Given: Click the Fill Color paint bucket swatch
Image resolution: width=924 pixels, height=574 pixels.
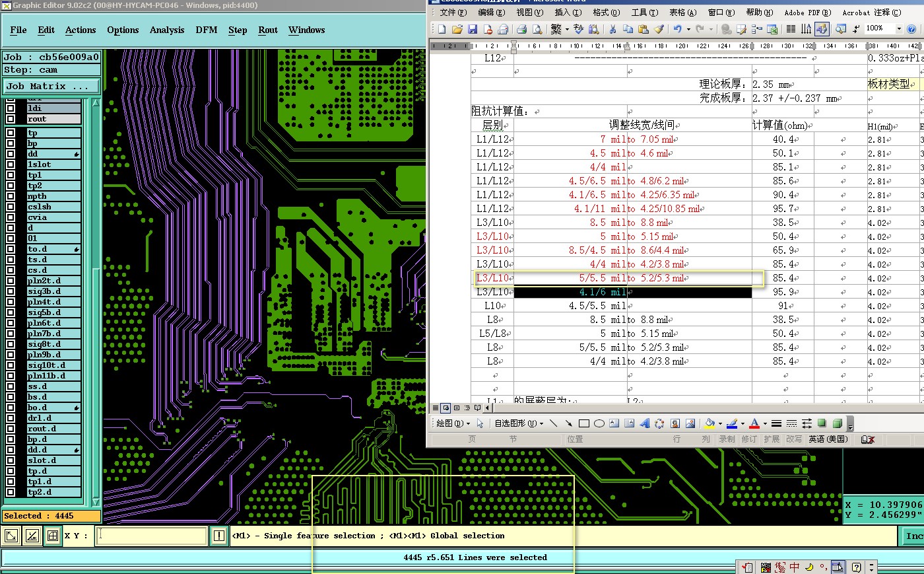Looking at the screenshot, I should click(x=710, y=423).
